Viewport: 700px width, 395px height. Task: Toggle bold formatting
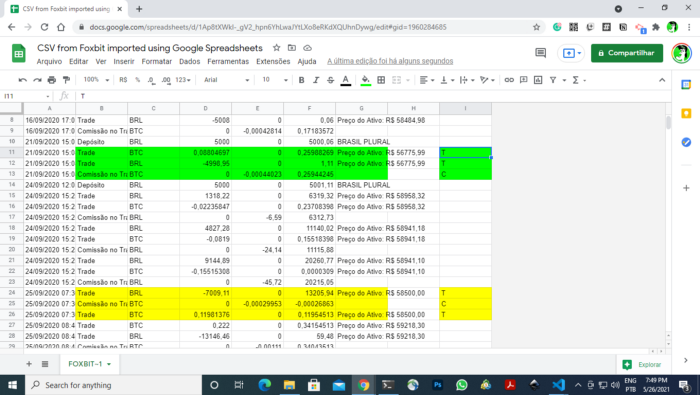(x=301, y=80)
